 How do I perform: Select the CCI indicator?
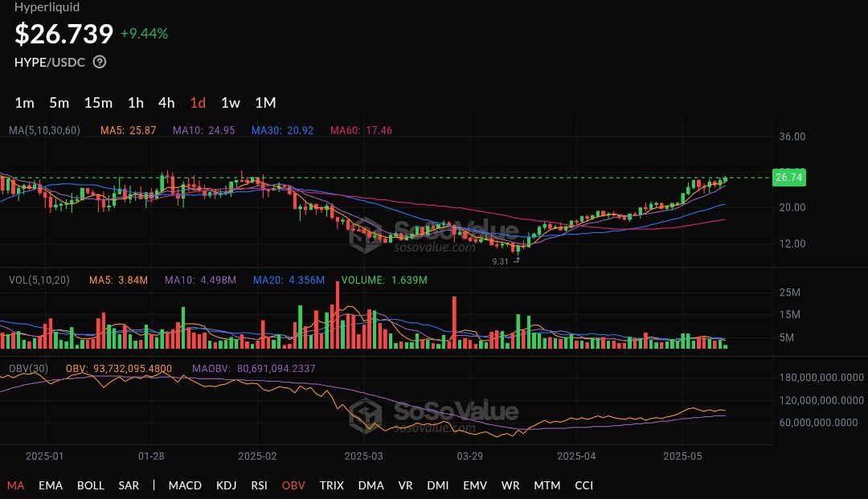coord(584,485)
